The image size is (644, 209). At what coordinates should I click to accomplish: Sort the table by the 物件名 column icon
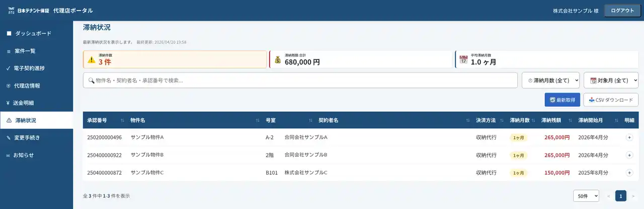tap(258, 121)
